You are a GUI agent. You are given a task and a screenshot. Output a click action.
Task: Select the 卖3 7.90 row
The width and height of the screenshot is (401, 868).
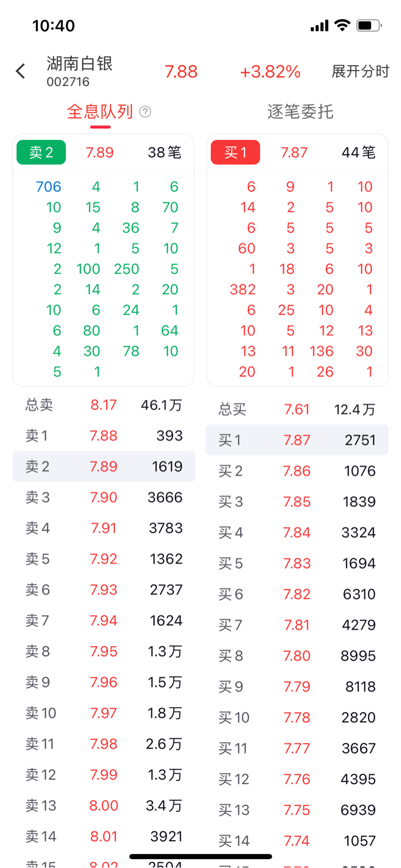click(104, 497)
